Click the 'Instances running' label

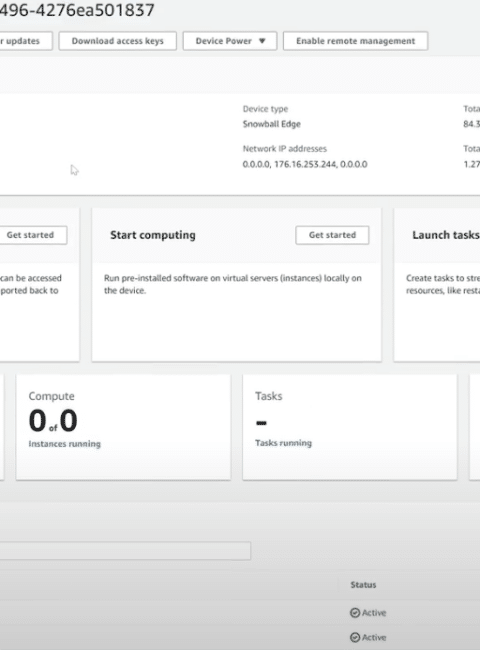65,444
